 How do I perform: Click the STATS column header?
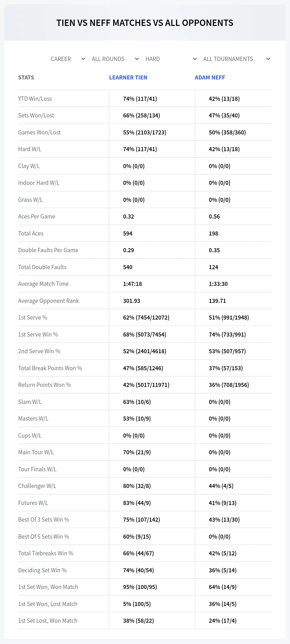tap(26, 77)
